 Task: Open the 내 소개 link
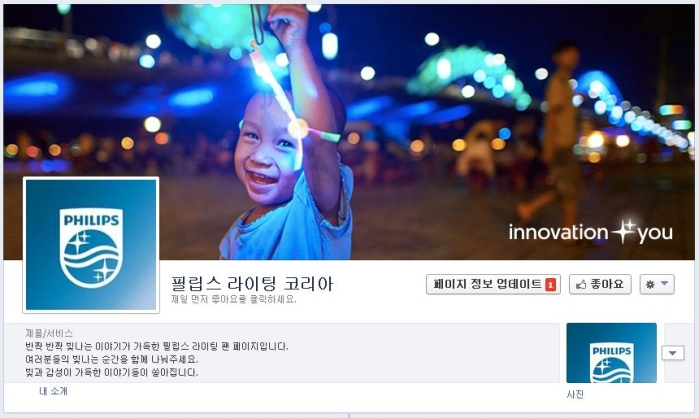pyautogui.click(x=53, y=391)
